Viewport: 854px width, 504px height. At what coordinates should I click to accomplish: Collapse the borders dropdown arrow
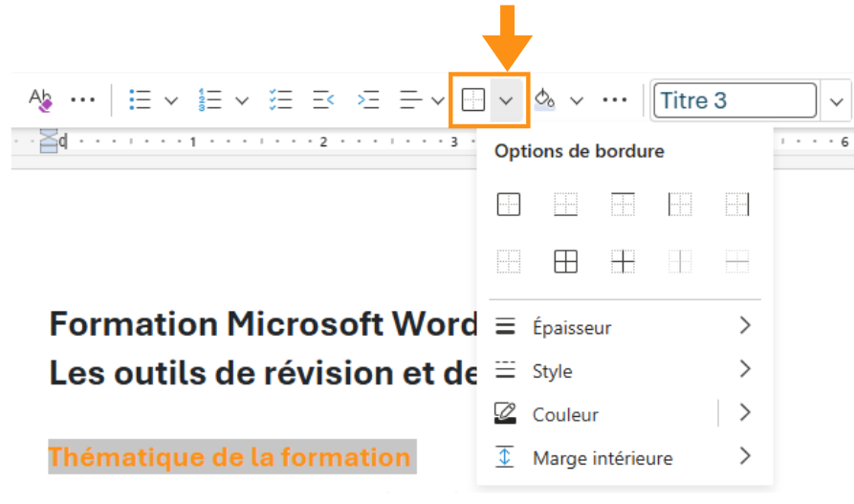coord(507,100)
